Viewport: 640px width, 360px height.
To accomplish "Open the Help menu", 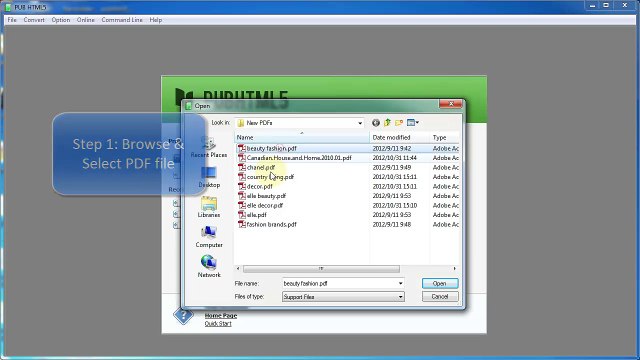I will pos(156,20).
